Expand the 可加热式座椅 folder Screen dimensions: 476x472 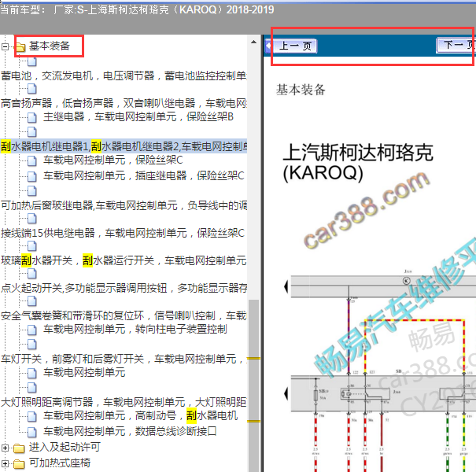[x=5, y=464]
